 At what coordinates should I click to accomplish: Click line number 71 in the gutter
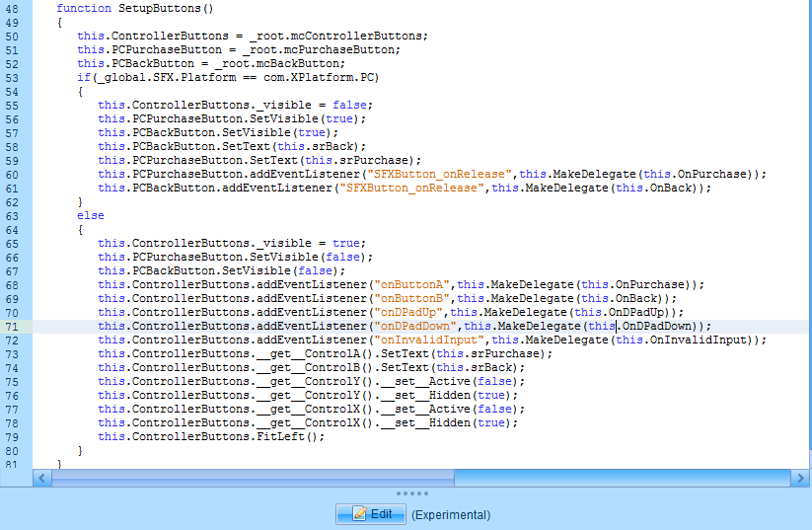click(12, 326)
